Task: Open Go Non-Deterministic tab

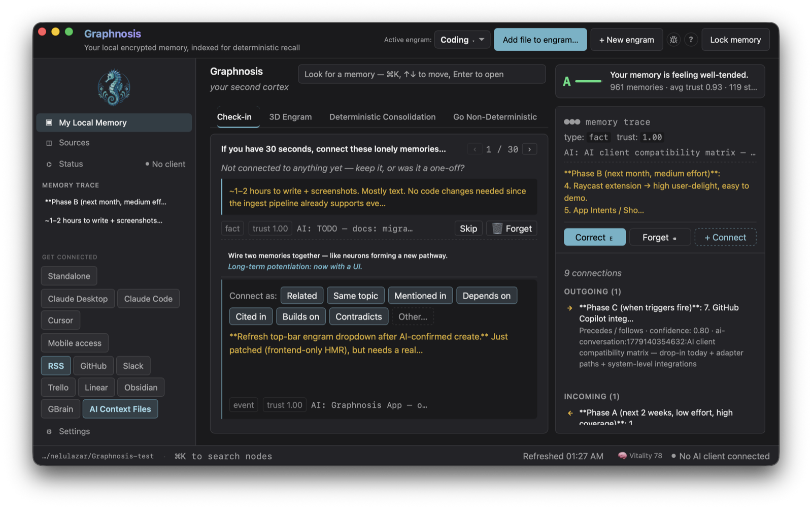Action: pos(495,117)
